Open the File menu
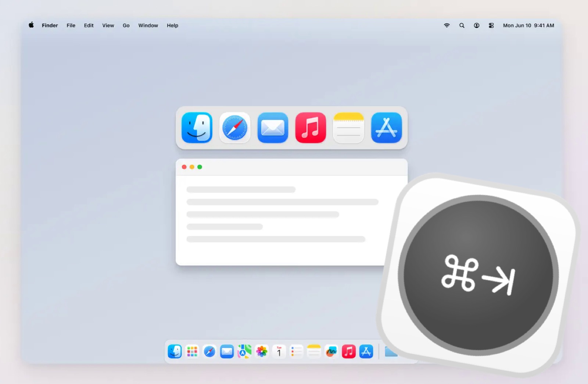 tap(71, 25)
